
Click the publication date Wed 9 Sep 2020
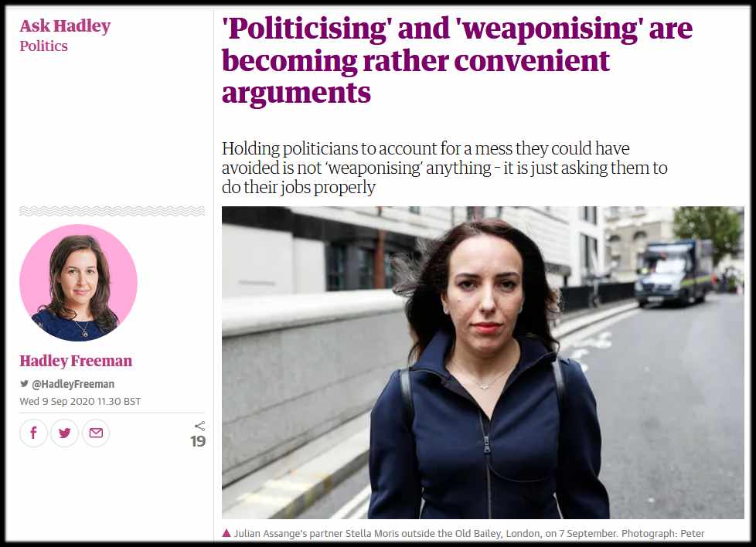pyautogui.click(x=80, y=401)
